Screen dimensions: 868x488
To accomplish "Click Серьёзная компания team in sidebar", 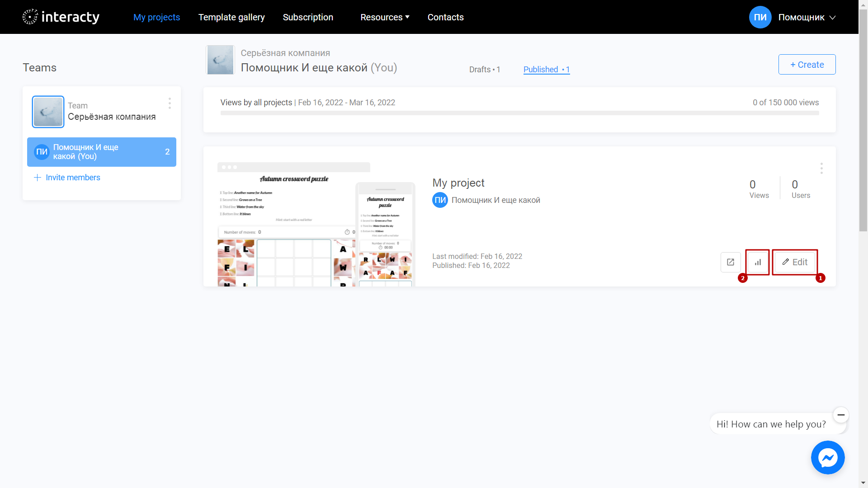I will click(101, 112).
